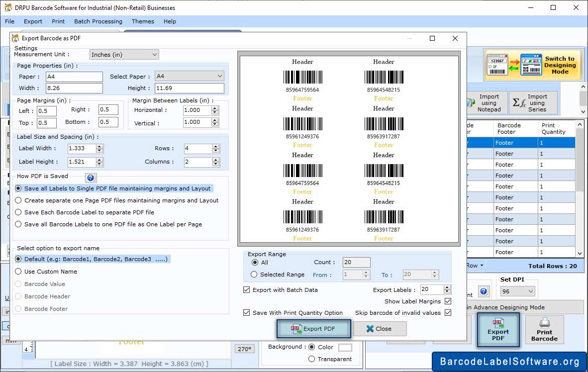
Task: Increase the Rows count spinner
Action: coord(215,147)
